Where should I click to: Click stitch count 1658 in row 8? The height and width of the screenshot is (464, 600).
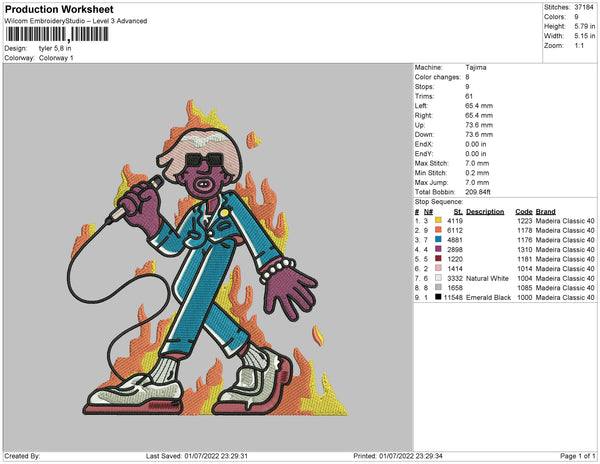click(x=455, y=288)
